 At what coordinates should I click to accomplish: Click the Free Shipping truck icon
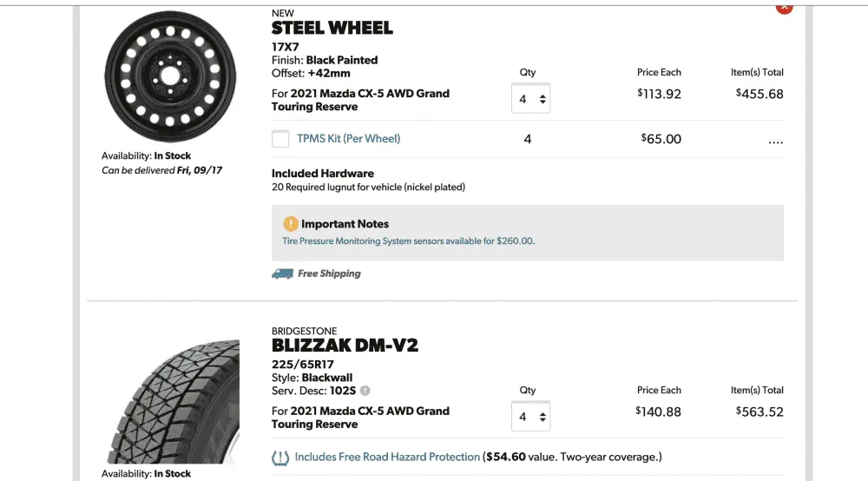282,273
